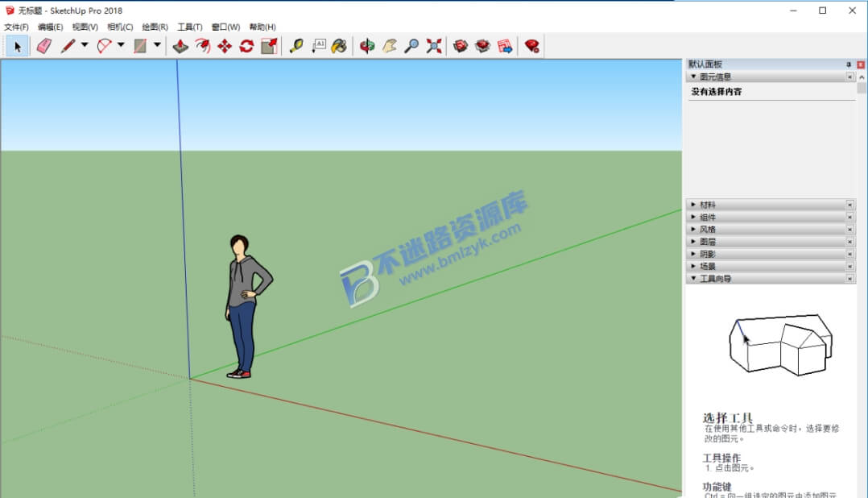Click the house illustration in tool guide
Screen dimensions: 868x498
pyautogui.click(x=780, y=345)
